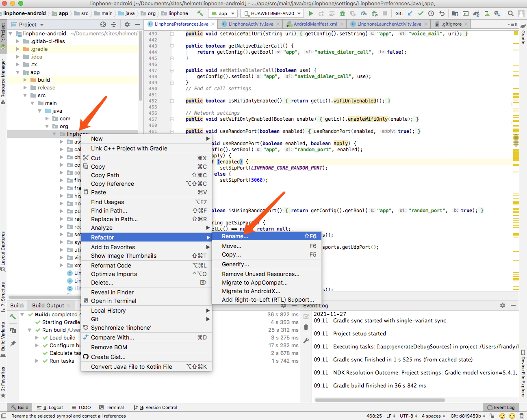
Task: Open Project panel gear settings
Action: pos(127,24)
